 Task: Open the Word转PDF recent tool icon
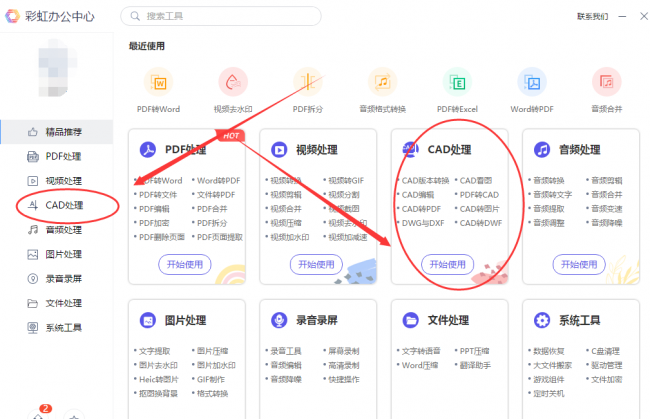[x=532, y=82]
